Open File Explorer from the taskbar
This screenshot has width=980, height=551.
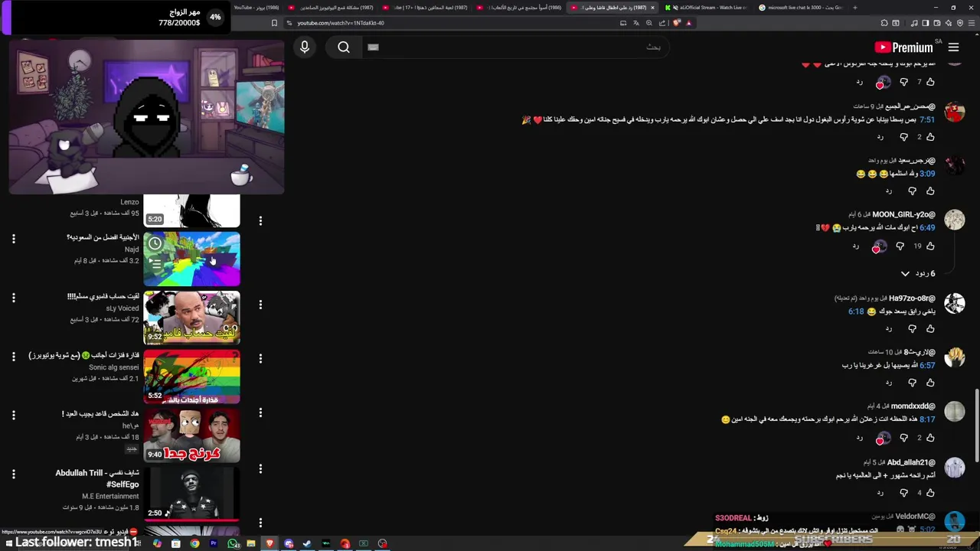[250, 543]
